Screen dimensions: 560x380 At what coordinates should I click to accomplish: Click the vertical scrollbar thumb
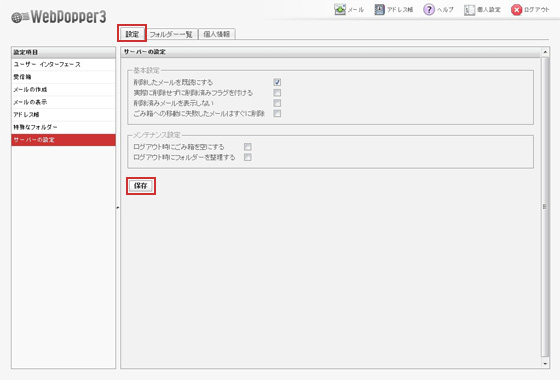(545, 207)
